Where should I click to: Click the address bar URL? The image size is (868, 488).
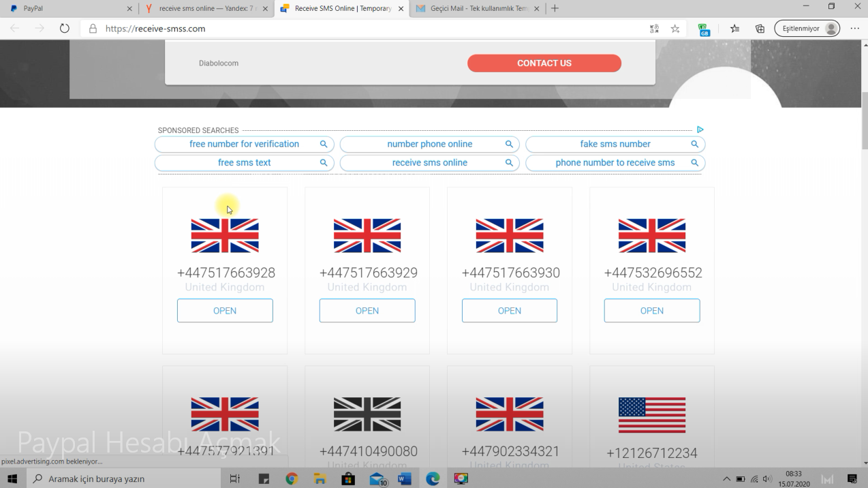[x=155, y=29]
